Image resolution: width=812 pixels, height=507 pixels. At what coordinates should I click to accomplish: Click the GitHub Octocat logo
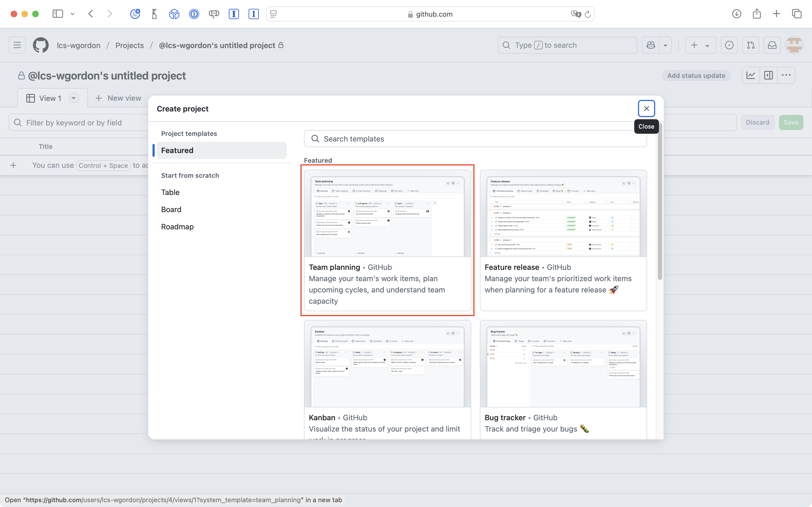pyautogui.click(x=41, y=45)
